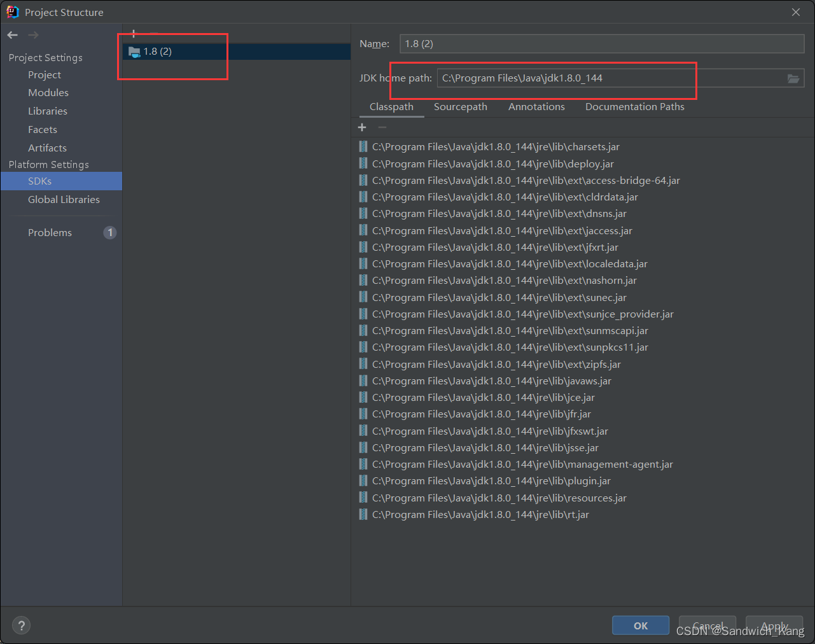815x644 pixels.
Task: Switch to the Documentation Paths tab
Action: tap(635, 107)
